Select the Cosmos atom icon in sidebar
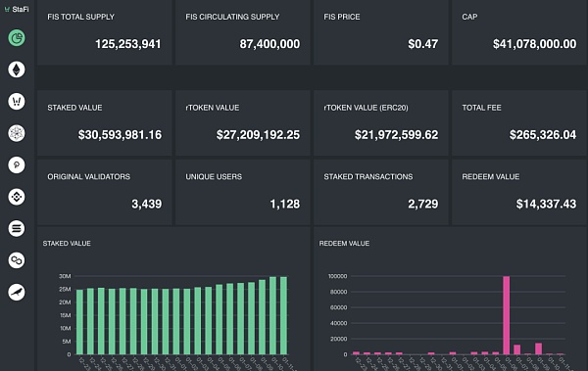The image size is (588, 371). pyautogui.click(x=17, y=133)
